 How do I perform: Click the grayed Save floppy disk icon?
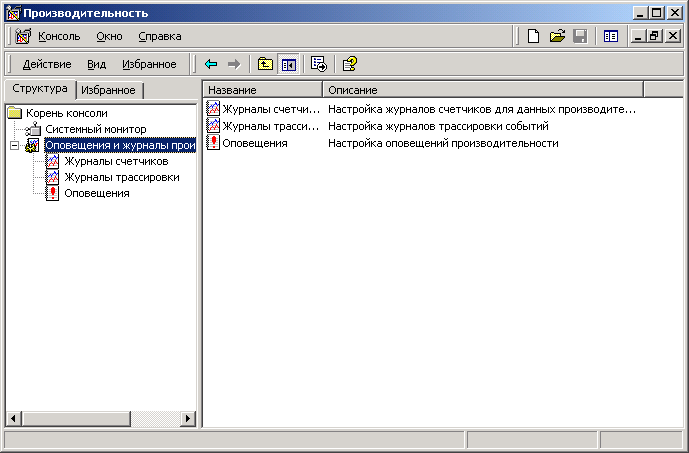coord(580,36)
